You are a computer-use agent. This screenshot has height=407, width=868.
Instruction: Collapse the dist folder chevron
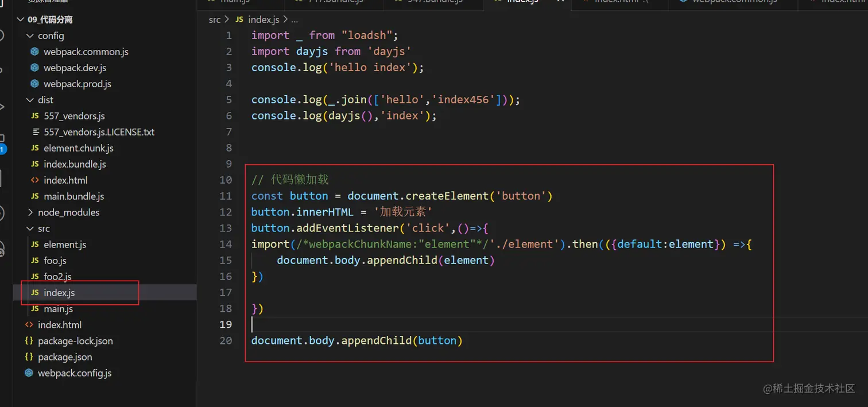point(30,100)
